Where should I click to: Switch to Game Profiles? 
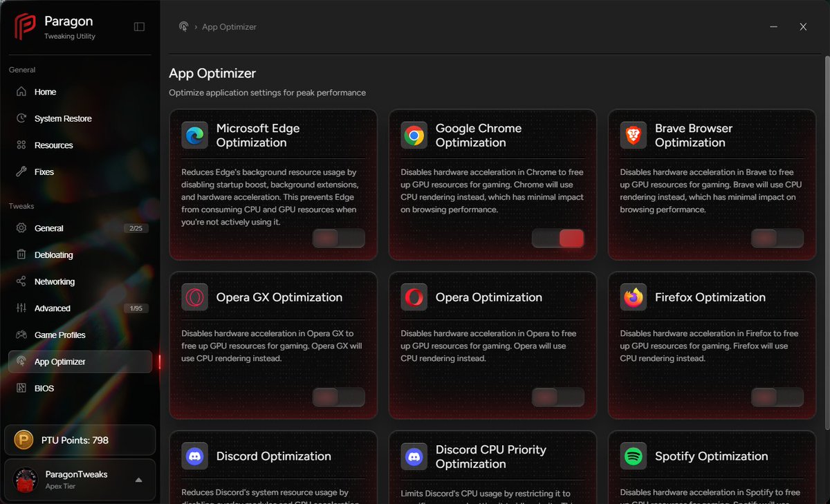click(x=80, y=335)
